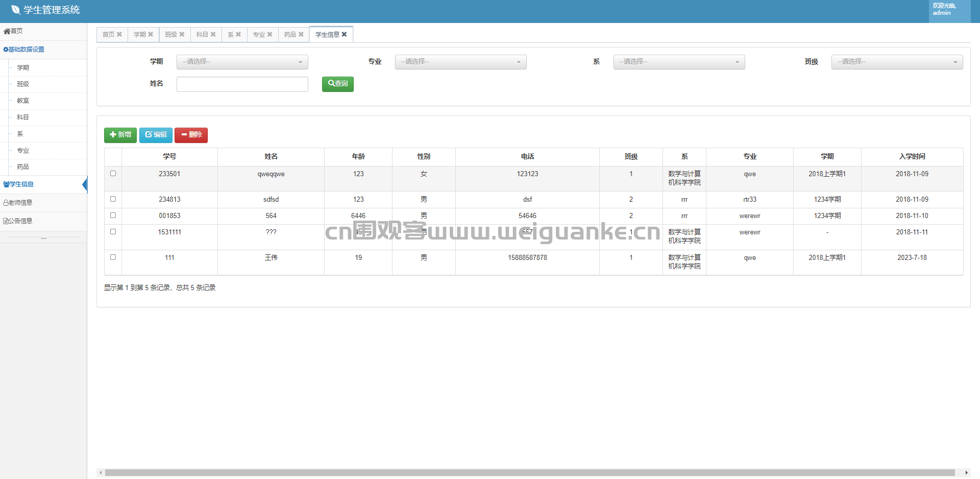Click the users icon beside 学生信息 in sidebar
Image resolution: width=980 pixels, height=479 pixels.
point(6,184)
